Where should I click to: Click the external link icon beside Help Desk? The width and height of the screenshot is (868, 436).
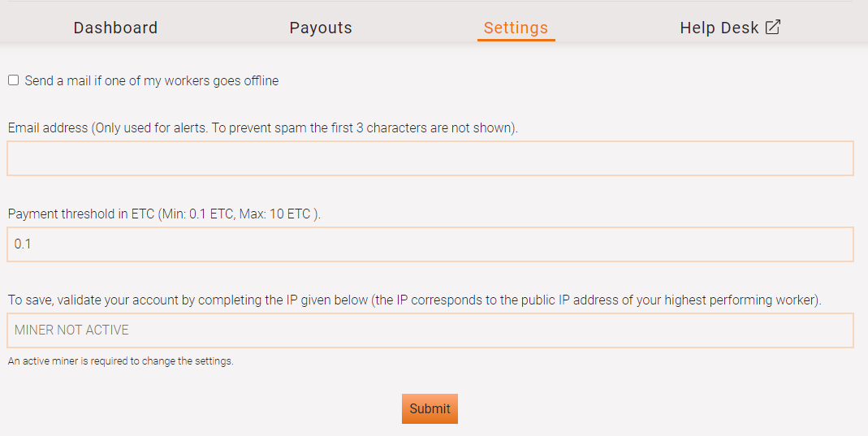(x=773, y=27)
